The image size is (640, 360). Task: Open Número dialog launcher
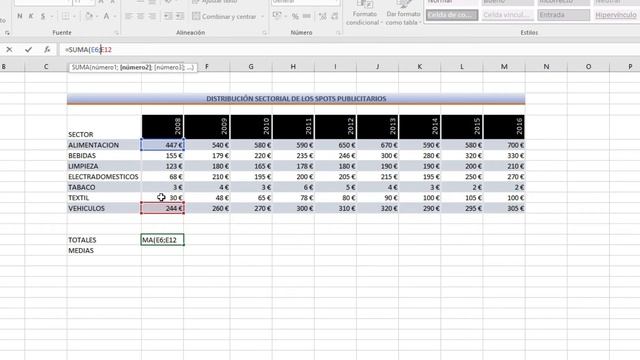click(x=338, y=33)
